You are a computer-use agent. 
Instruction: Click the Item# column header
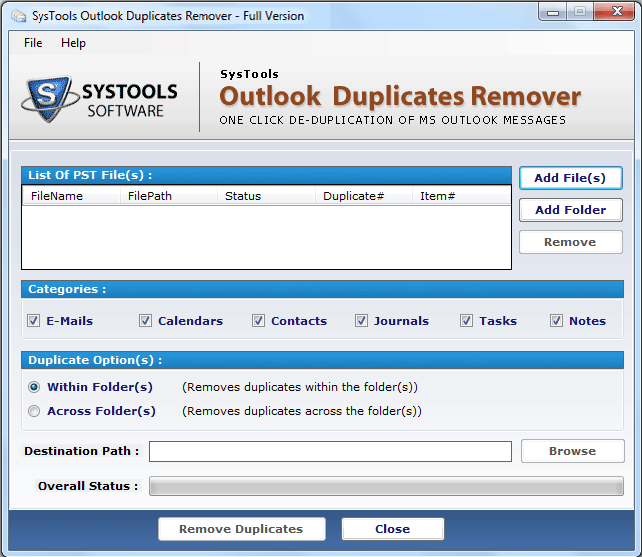click(461, 196)
